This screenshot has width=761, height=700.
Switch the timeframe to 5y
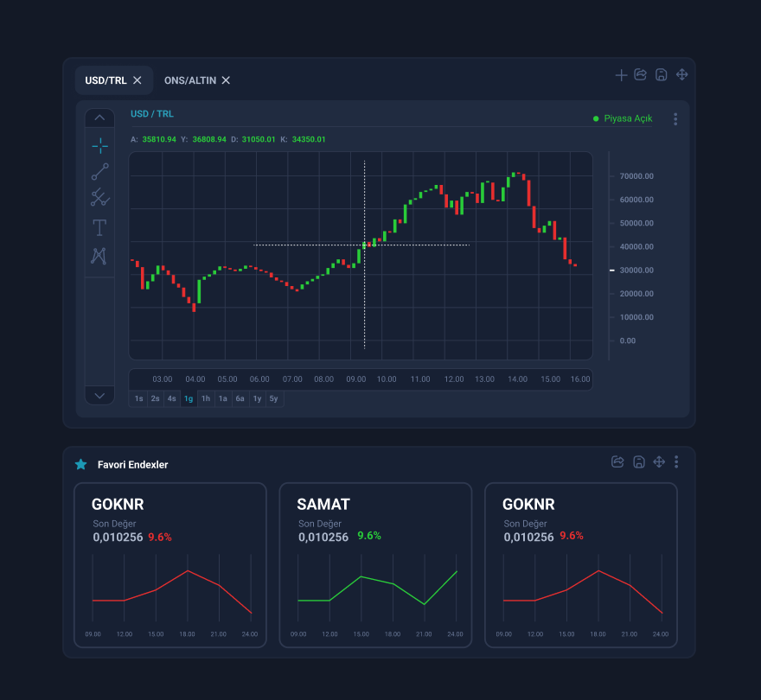click(x=273, y=398)
